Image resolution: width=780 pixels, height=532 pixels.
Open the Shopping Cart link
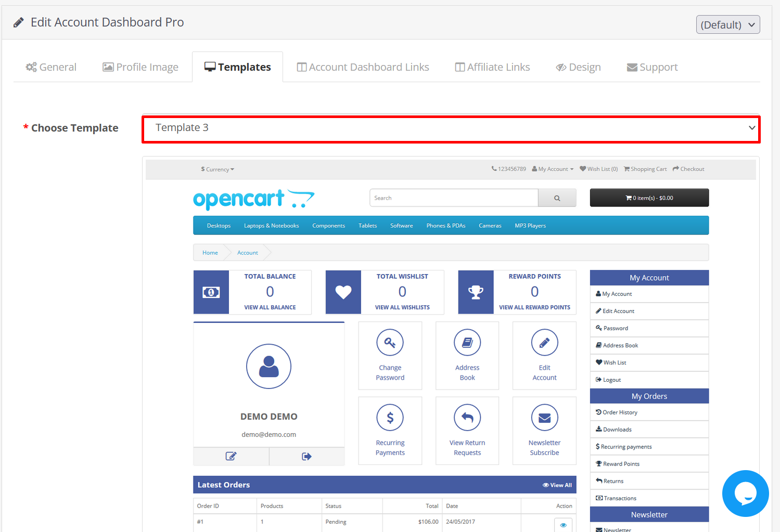(645, 169)
